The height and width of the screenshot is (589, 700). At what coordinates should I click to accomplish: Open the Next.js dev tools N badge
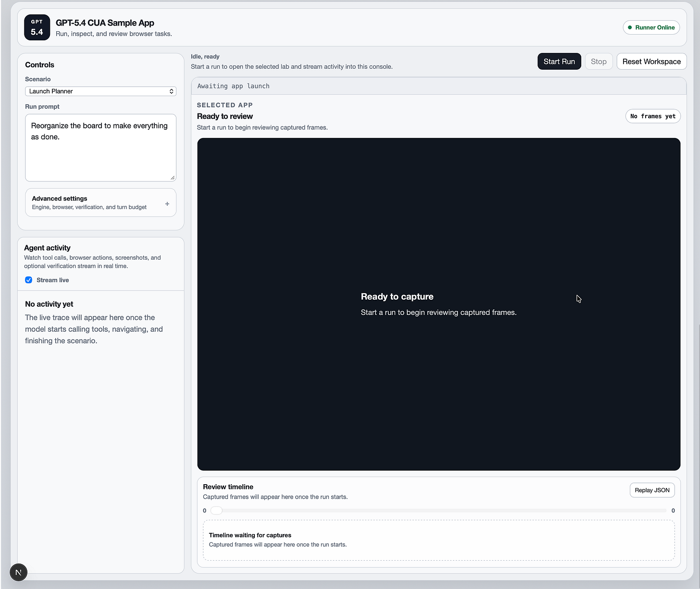pyautogui.click(x=18, y=572)
